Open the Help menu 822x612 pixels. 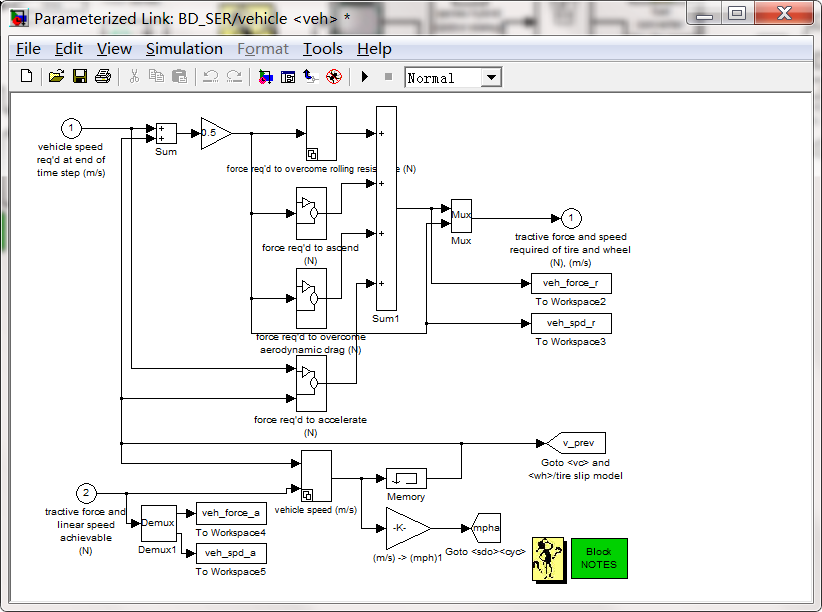[x=374, y=49]
